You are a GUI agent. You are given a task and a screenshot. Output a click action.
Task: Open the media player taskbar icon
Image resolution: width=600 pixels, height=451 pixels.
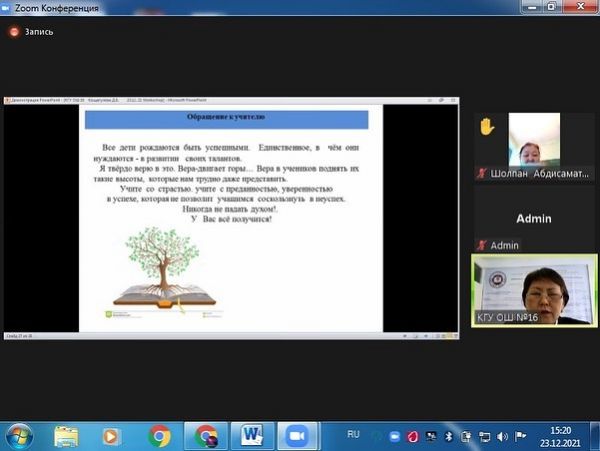coord(112,435)
